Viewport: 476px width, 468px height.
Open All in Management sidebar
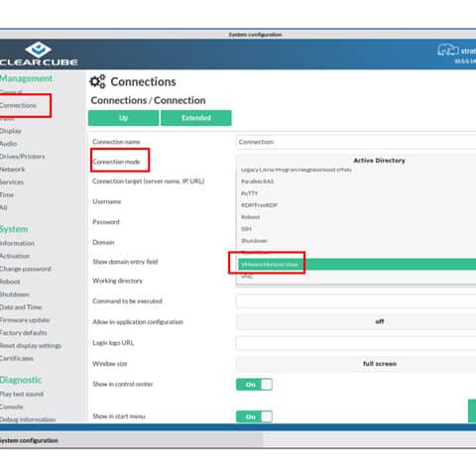coord(4,207)
